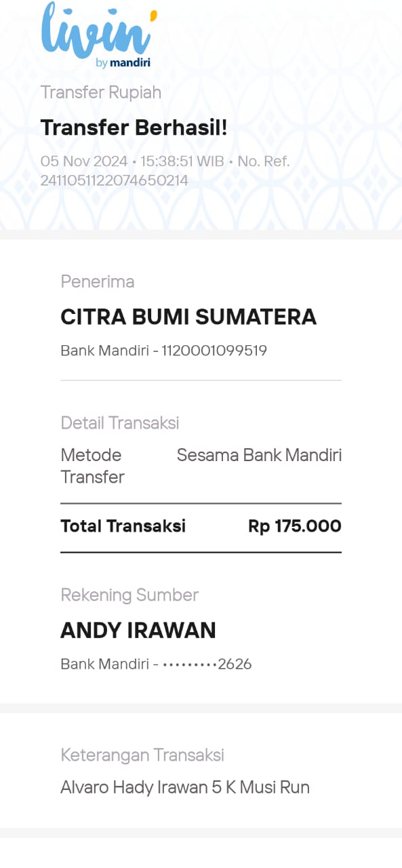Image resolution: width=402 pixels, height=868 pixels.
Task: Tap the Livin' by Mandiri logo
Action: [99, 35]
